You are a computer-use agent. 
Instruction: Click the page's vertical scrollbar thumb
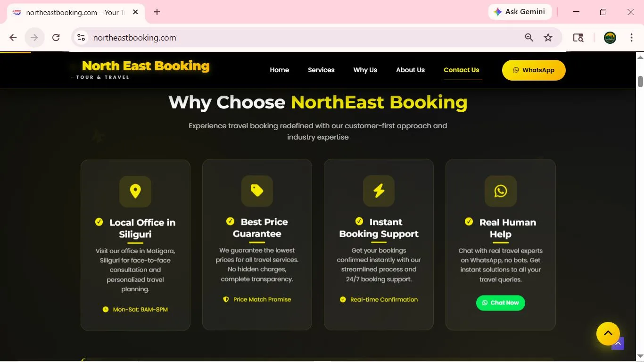640,81
